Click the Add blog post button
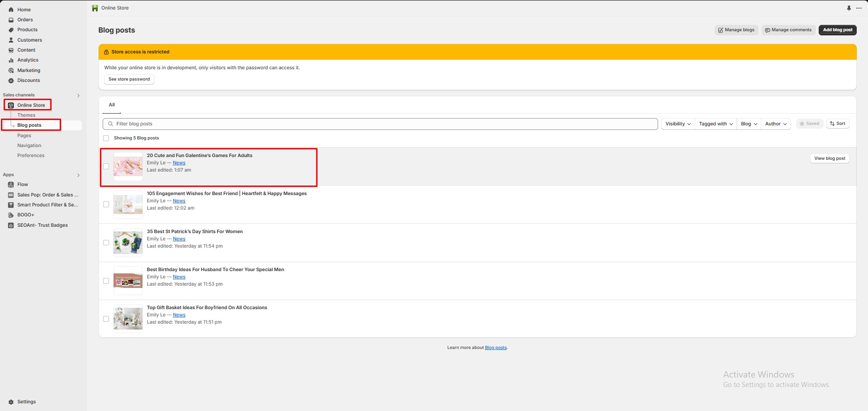 click(x=837, y=30)
